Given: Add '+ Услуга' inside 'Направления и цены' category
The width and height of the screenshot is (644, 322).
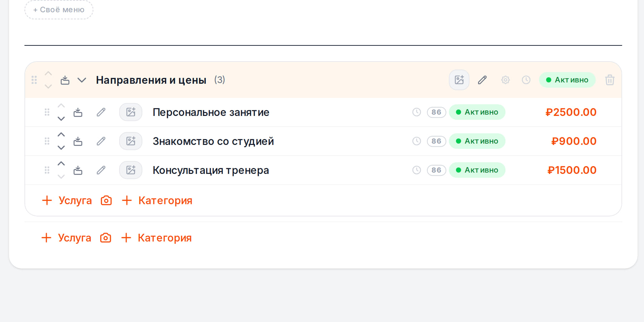Looking at the screenshot, I should click(x=67, y=200).
